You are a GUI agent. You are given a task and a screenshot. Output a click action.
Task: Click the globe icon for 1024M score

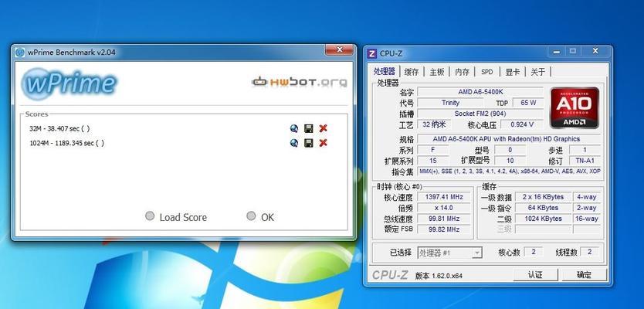(x=294, y=143)
